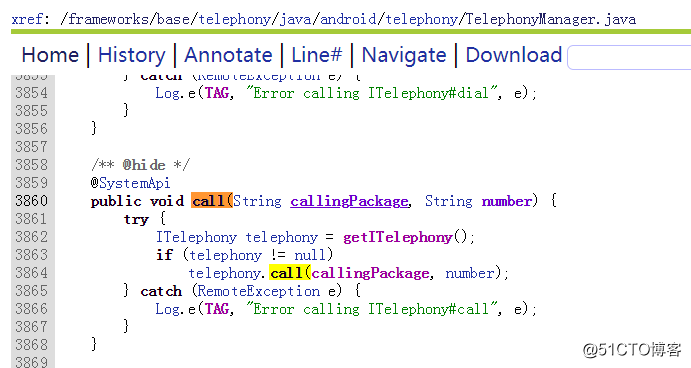The height and width of the screenshot is (368, 691).
Task: Click the '@hide' comment text
Action: click(x=144, y=165)
